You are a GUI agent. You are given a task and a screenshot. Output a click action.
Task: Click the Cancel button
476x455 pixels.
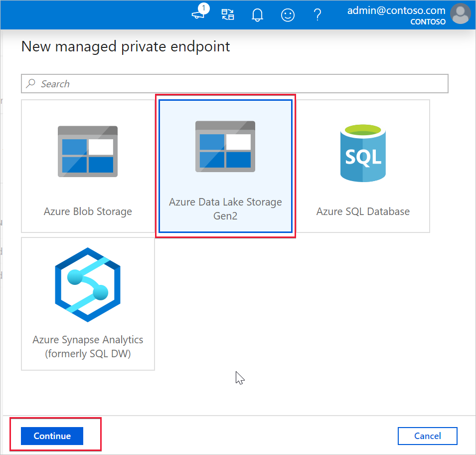428,436
